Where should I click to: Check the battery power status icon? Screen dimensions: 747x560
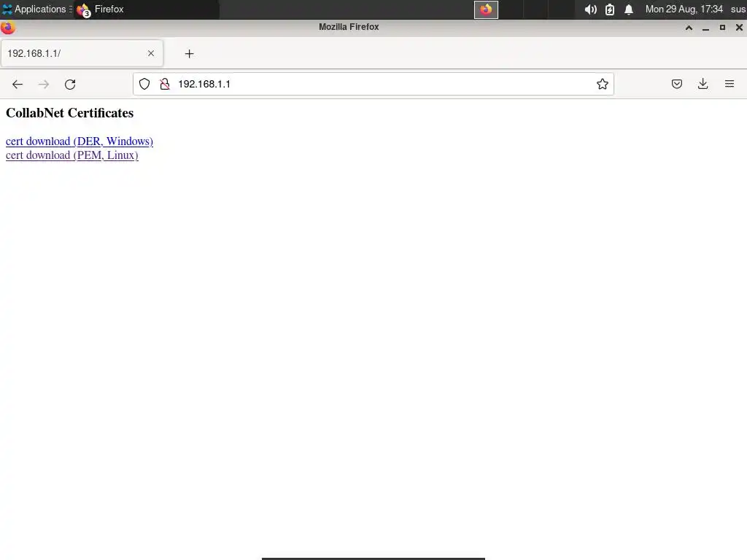(610, 9)
